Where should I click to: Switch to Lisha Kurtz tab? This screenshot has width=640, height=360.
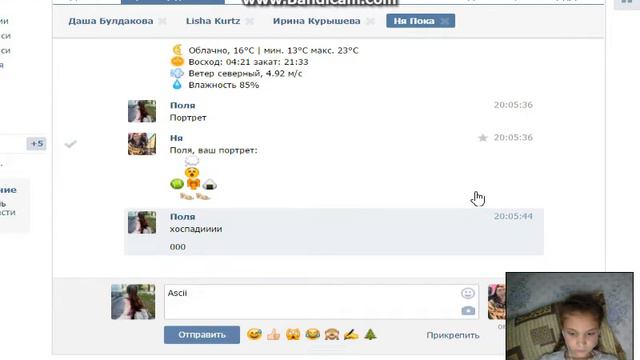(x=213, y=21)
